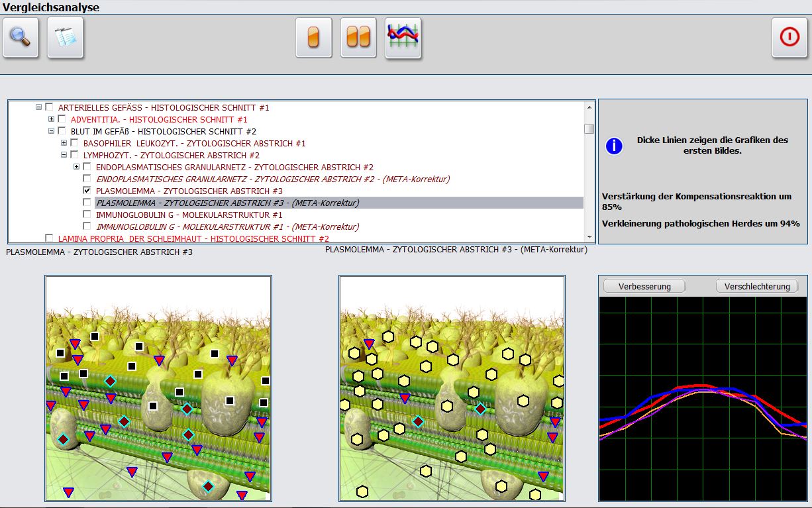Collapse the LYMPHOZYT tree node
The height and width of the screenshot is (508, 812).
(x=64, y=155)
